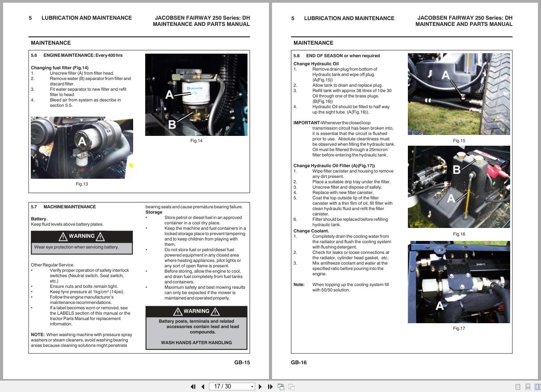Click the right page 'MAINTENANCE' section title
This screenshot has height=392, width=541.
(313, 43)
